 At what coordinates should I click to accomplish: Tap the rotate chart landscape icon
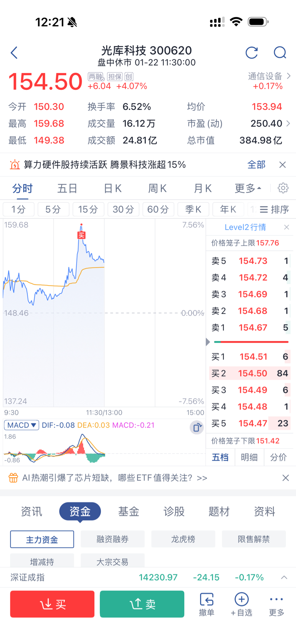[x=197, y=427]
